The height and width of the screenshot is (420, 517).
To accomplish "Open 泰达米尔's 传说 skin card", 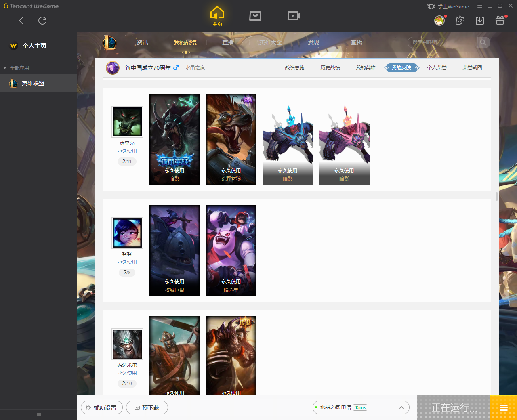I will pos(231,355).
